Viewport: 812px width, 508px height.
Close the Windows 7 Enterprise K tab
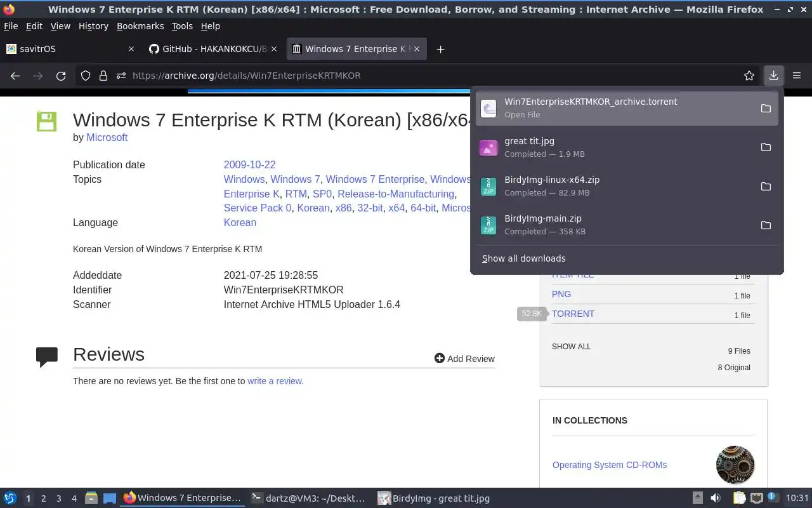click(x=416, y=49)
